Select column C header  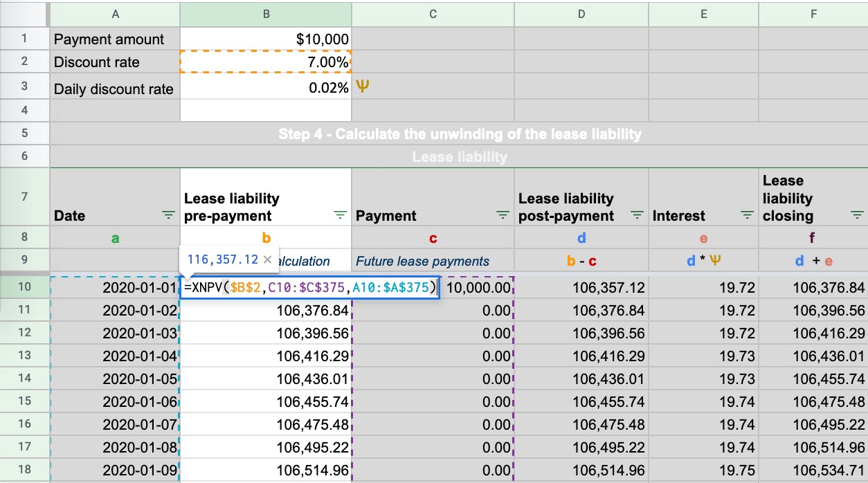[x=433, y=13]
